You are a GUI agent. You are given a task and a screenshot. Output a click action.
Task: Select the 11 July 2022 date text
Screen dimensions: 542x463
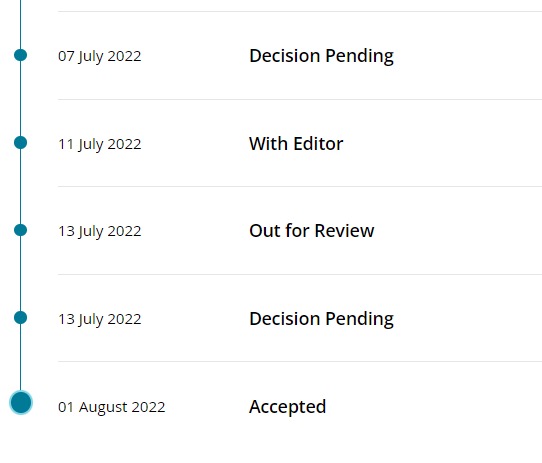pos(100,144)
